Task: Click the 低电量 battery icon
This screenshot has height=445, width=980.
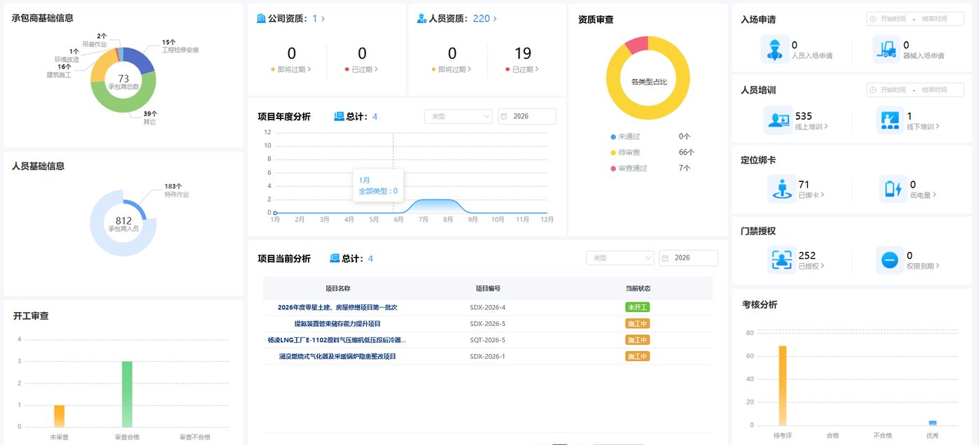Action: pyautogui.click(x=893, y=189)
